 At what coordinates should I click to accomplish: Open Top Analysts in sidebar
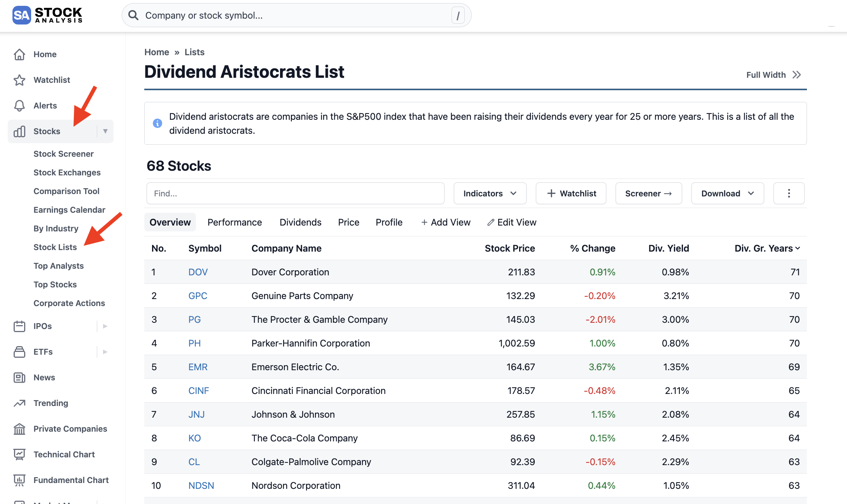point(58,266)
